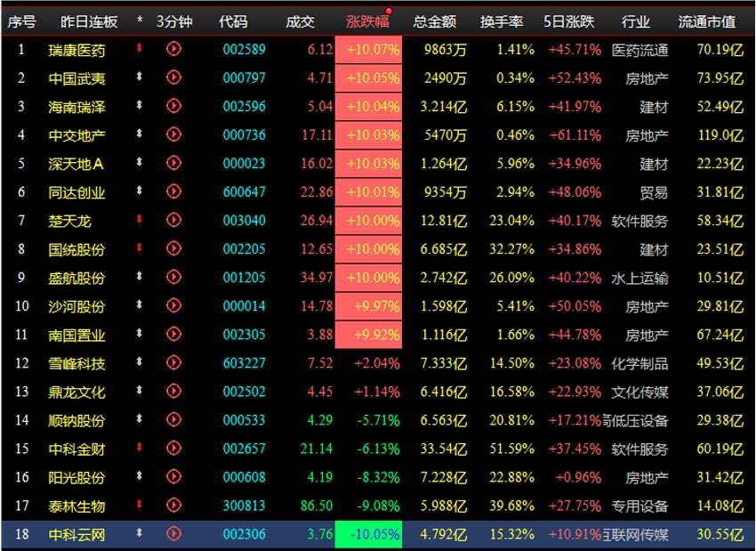Open 3-minute replay icon for 深天地A
Viewport: 756px width, 551px height.
click(x=173, y=163)
